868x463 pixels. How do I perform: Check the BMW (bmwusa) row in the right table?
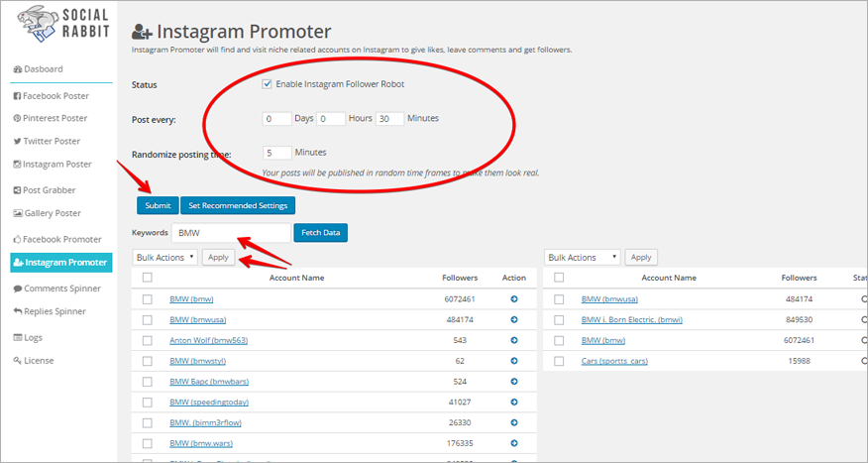point(559,299)
